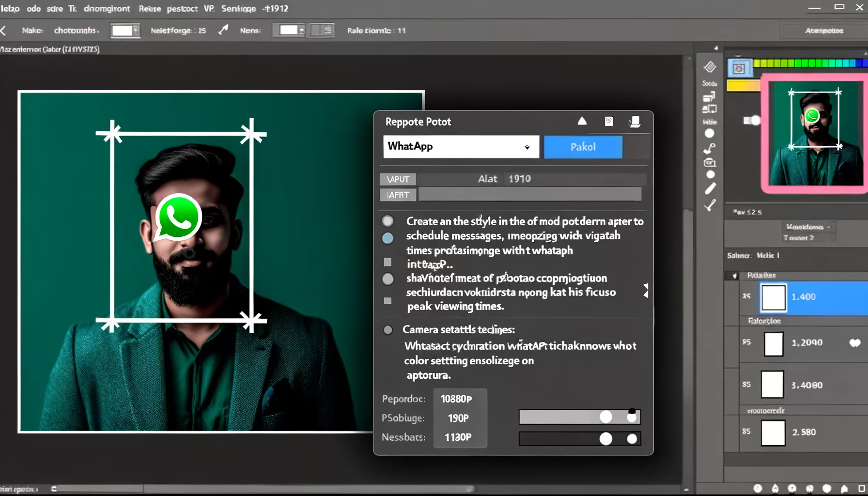
Task: Click the camera icon in swatches panel
Action: pyautogui.click(x=739, y=68)
